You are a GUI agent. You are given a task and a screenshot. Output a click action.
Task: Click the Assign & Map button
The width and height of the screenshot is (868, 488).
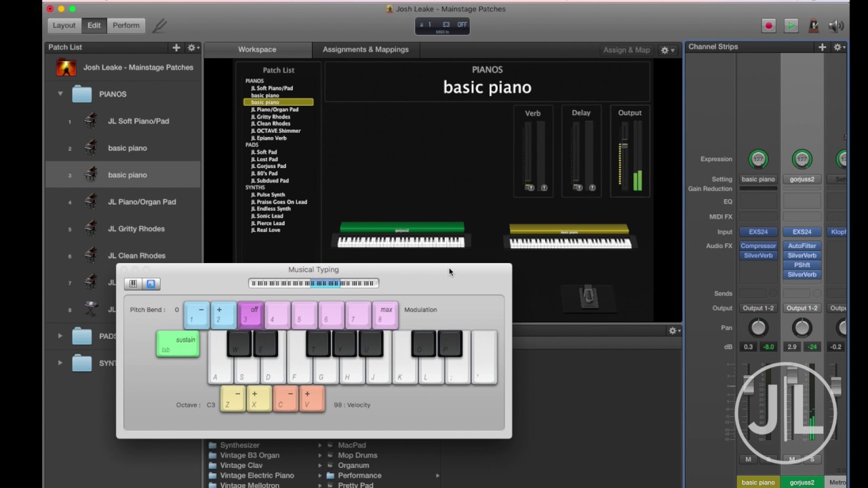[x=627, y=49]
